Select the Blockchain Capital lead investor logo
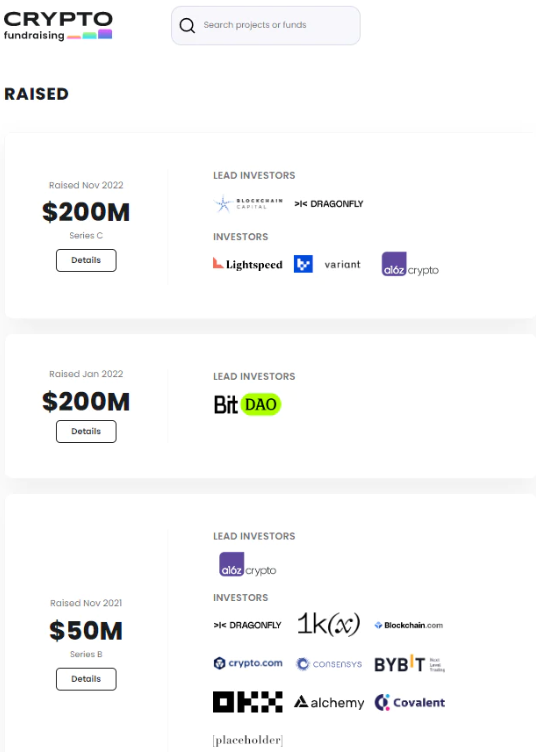This screenshot has width=536, height=754. click(248, 204)
